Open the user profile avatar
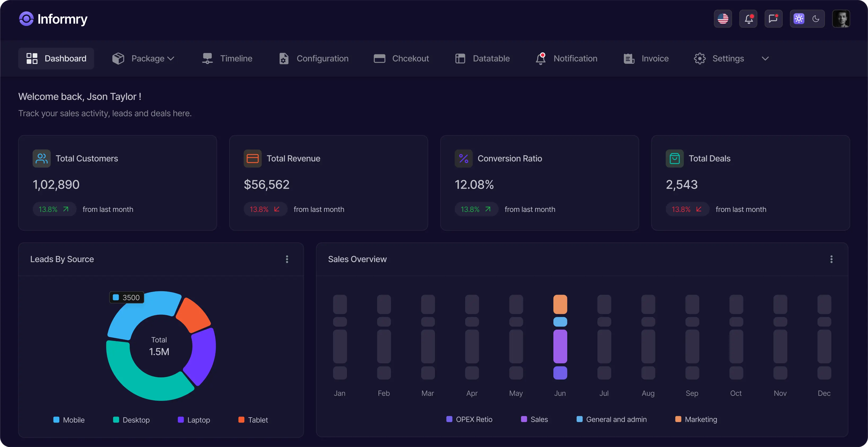 pyautogui.click(x=841, y=19)
